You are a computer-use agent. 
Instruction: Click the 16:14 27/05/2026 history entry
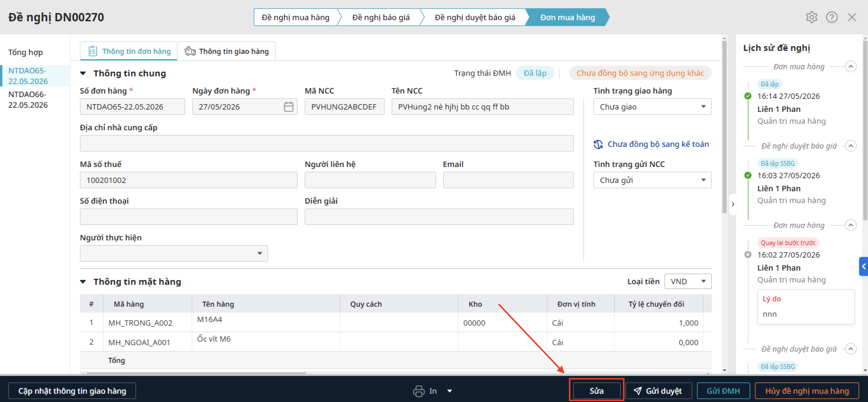click(x=788, y=96)
